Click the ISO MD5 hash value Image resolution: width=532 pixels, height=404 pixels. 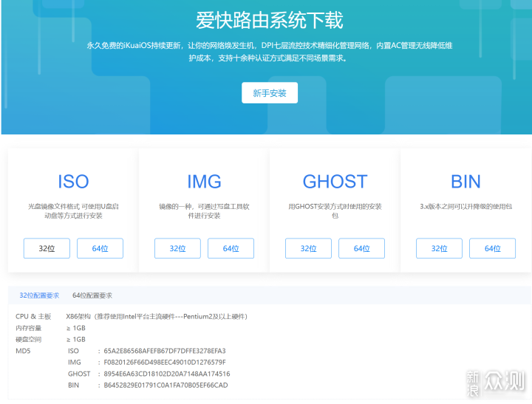point(164,351)
